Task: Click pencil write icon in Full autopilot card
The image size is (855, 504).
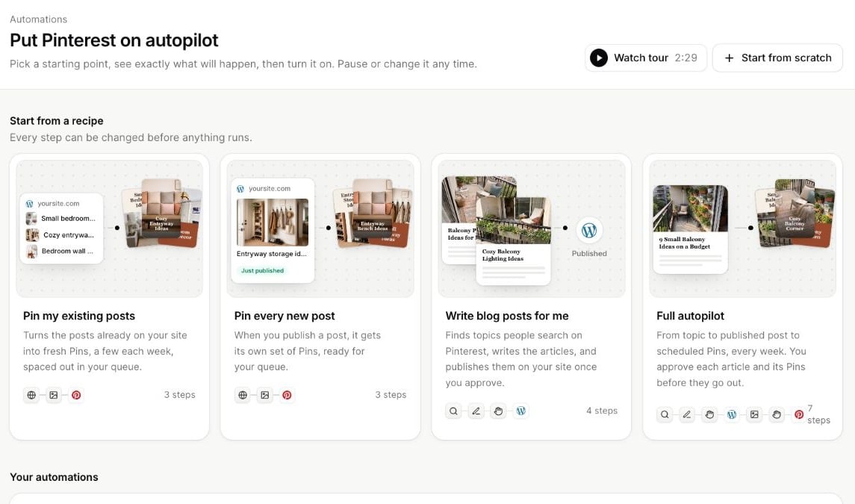Action: coord(686,414)
